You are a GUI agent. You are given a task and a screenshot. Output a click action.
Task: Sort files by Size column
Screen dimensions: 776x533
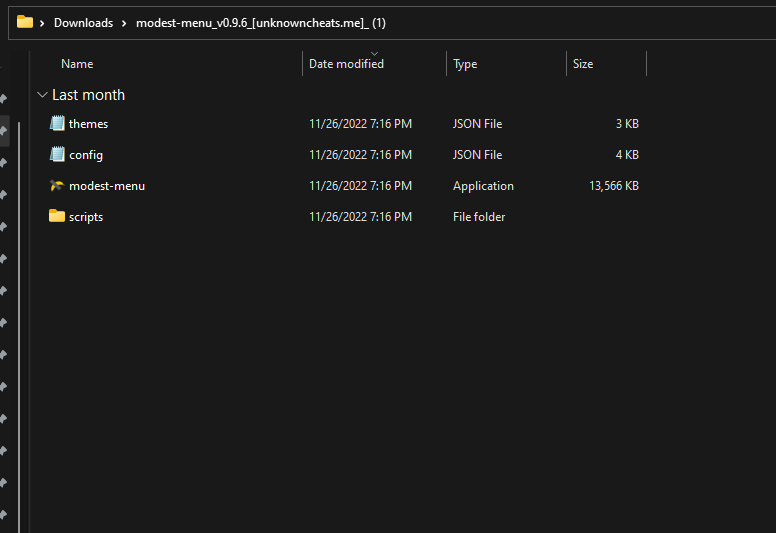pos(583,64)
